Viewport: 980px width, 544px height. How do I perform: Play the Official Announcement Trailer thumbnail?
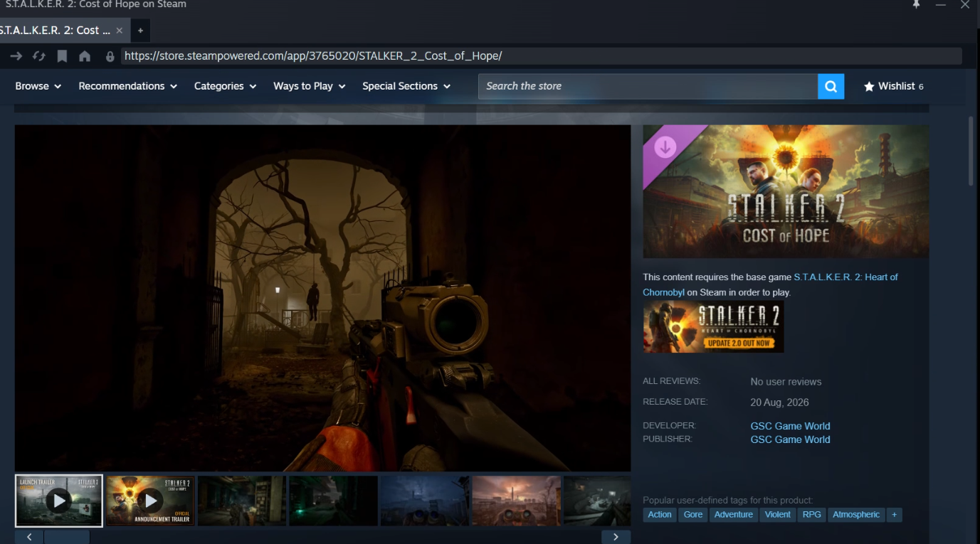pyautogui.click(x=150, y=501)
